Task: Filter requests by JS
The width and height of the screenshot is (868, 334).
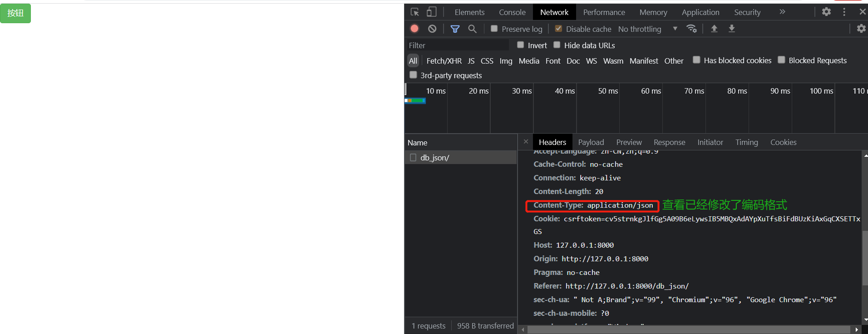Action: pos(471,60)
